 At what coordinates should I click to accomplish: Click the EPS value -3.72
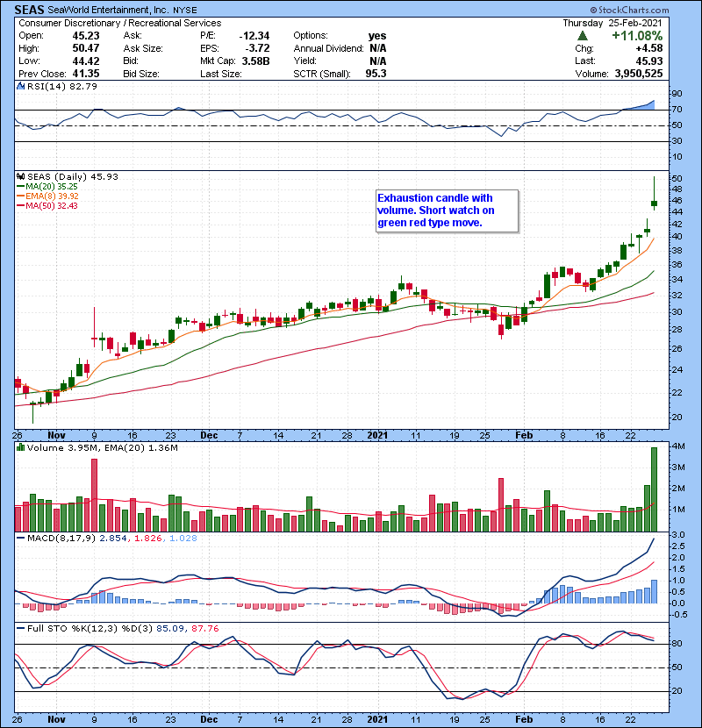[259, 48]
